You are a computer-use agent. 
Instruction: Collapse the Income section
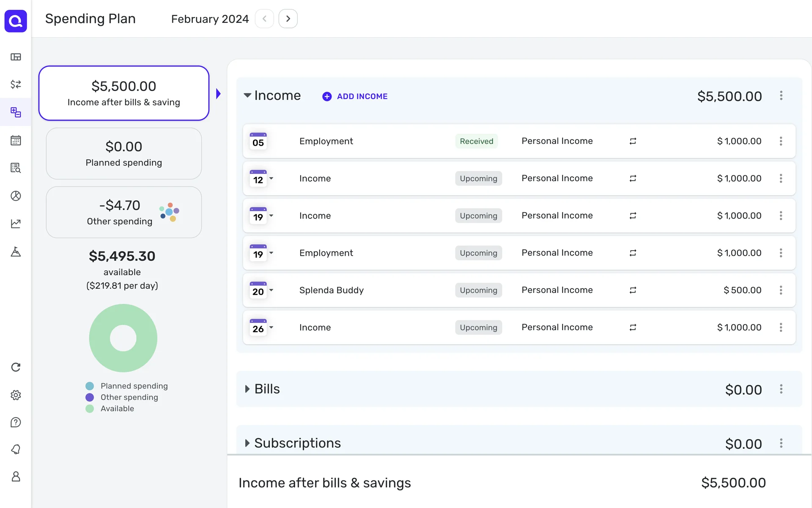pos(247,95)
